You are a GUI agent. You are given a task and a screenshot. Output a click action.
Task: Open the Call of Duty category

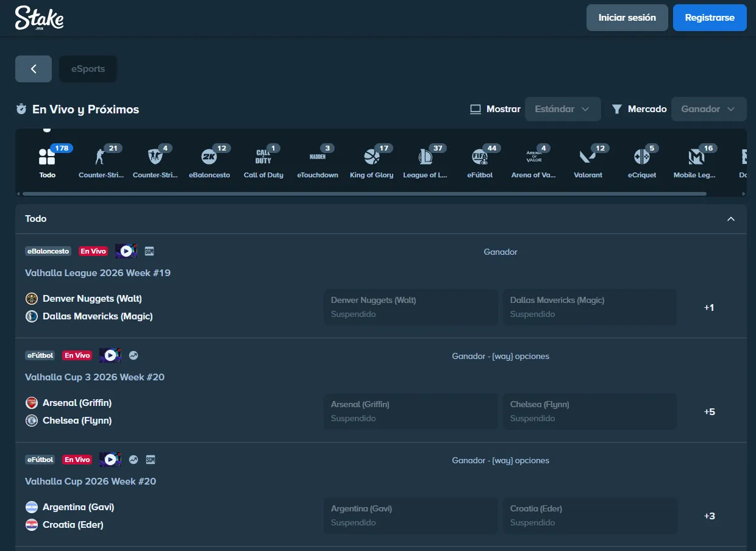263,162
